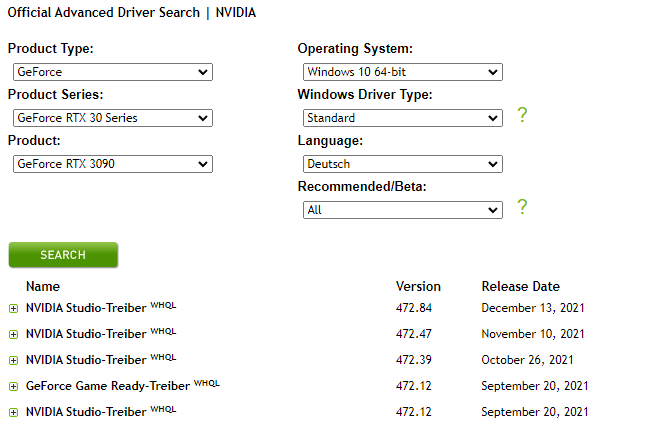Expand the Studio-Treiber 472.12 September row
This screenshot has height=429, width=651.
[x=13, y=412]
